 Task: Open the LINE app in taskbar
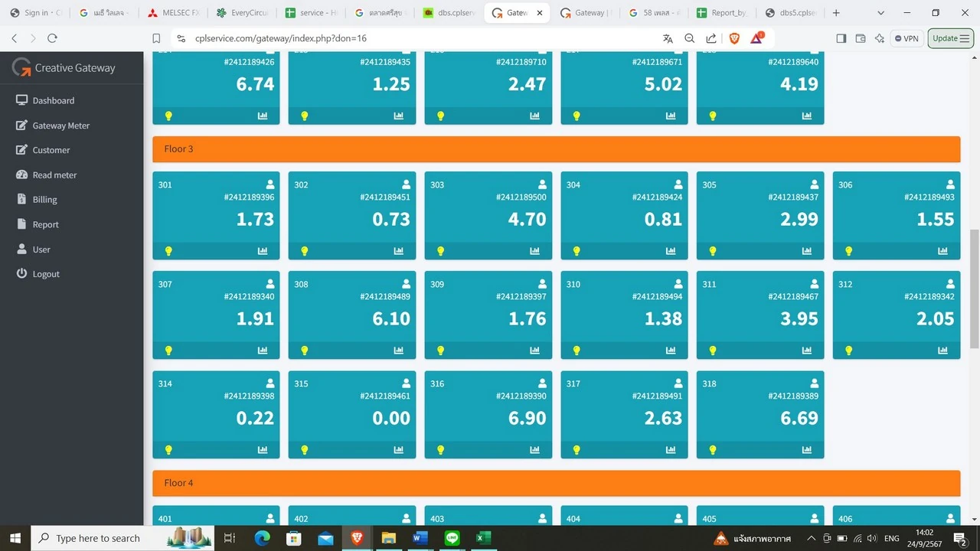tap(451, 539)
